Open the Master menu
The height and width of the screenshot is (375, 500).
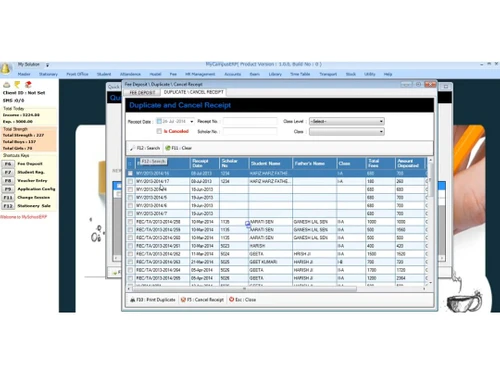pos(24,74)
